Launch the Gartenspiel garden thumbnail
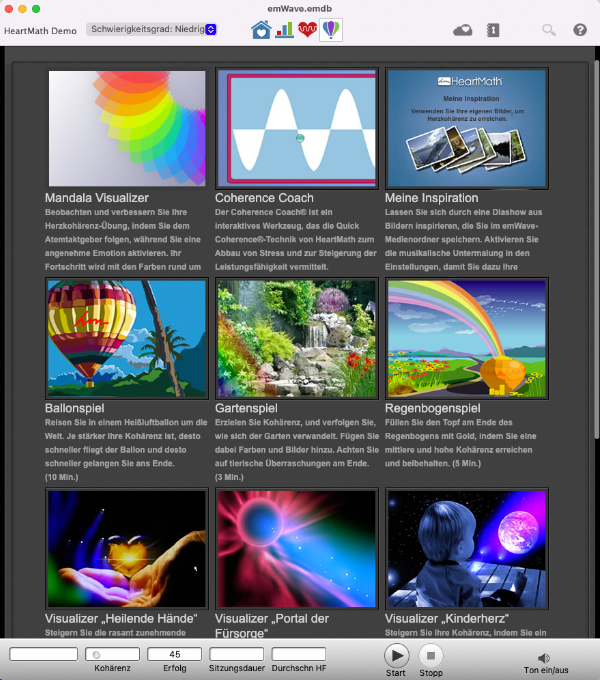Viewport: 600px width, 680px height. pyautogui.click(x=297, y=339)
